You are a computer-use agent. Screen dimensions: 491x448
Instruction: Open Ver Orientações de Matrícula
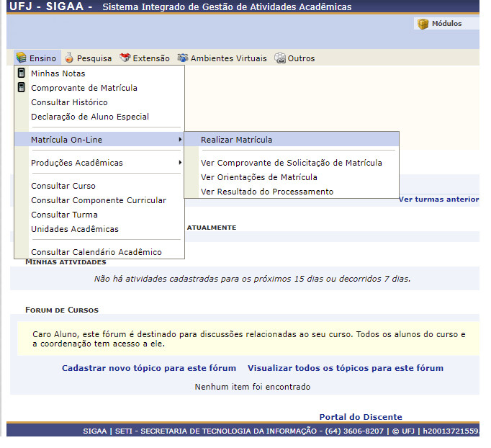pos(258,177)
